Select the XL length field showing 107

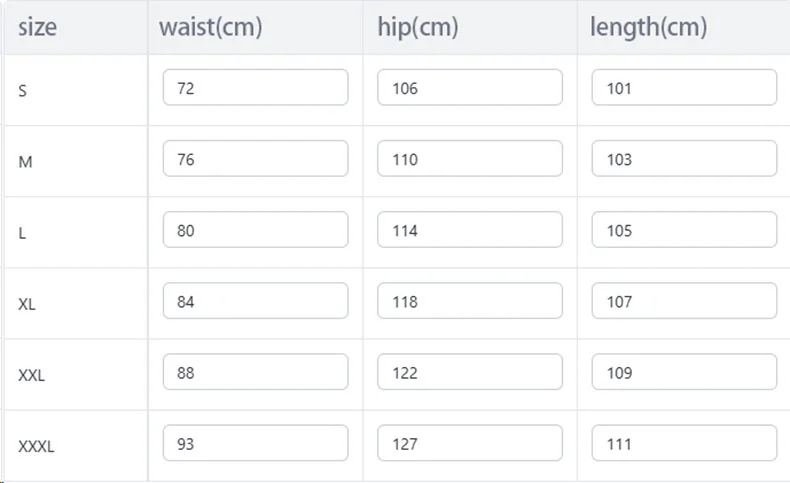pos(684,301)
